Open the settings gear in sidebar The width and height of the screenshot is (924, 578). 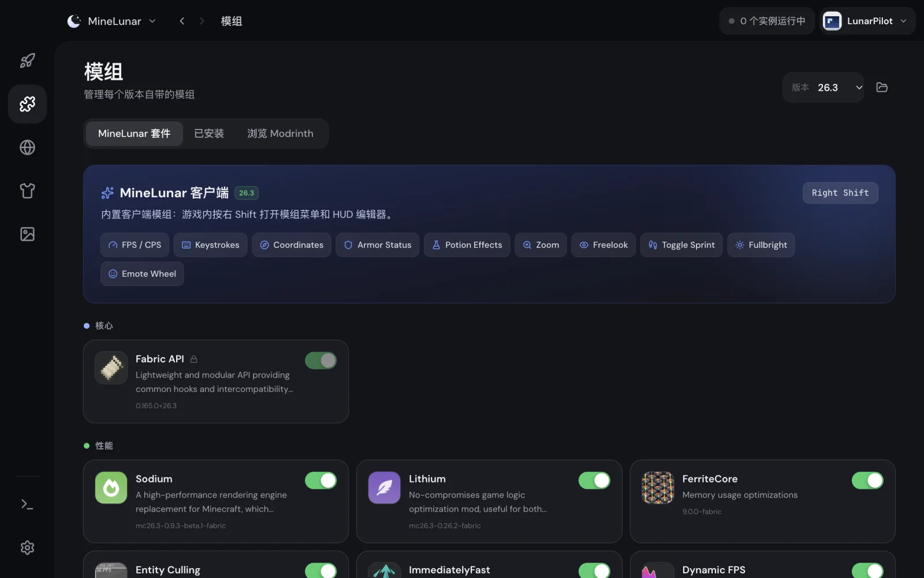27,547
